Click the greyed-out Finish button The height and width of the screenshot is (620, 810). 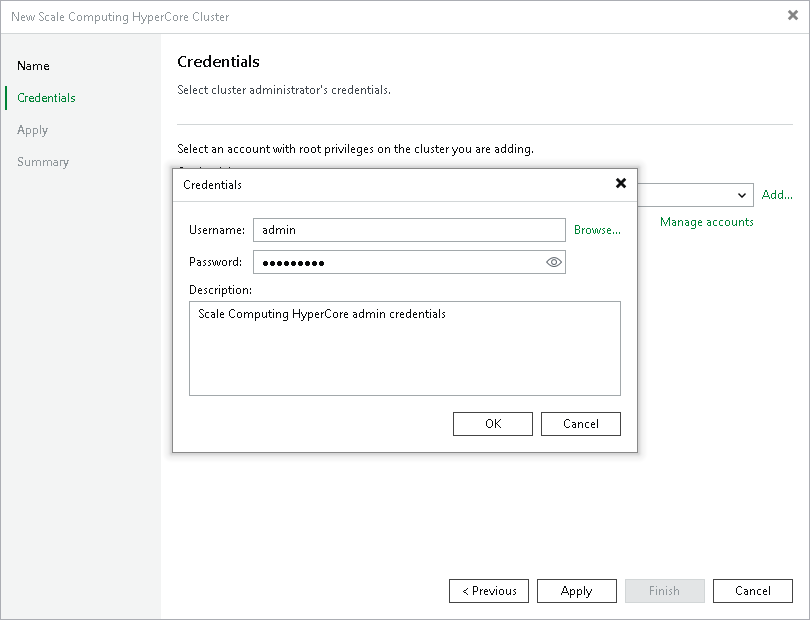[665, 591]
